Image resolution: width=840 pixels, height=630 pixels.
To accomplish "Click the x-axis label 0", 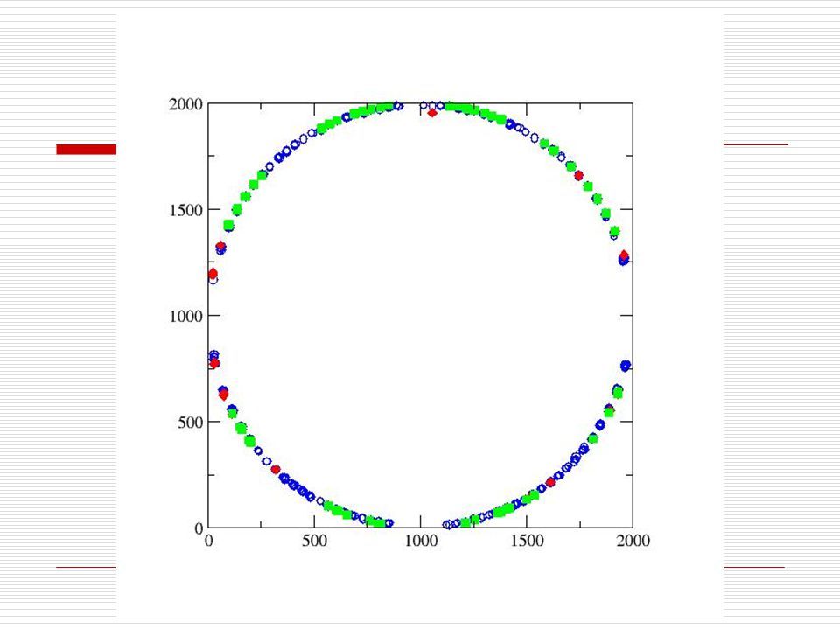I will pos(208,541).
